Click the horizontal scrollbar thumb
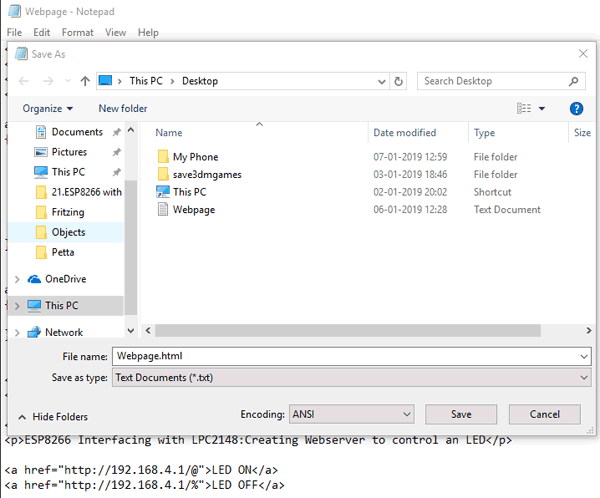 [x=347, y=331]
